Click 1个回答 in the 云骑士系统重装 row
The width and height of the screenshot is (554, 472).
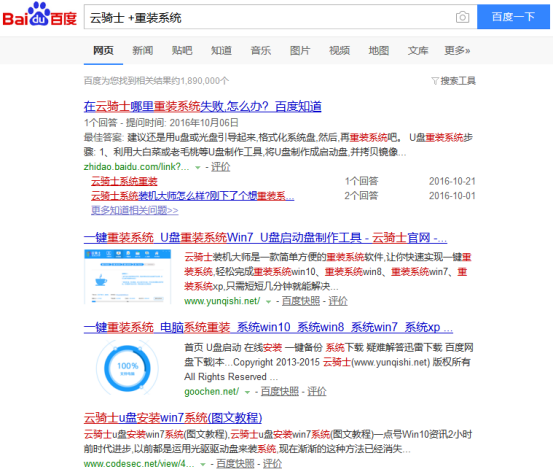pyautogui.click(x=361, y=181)
